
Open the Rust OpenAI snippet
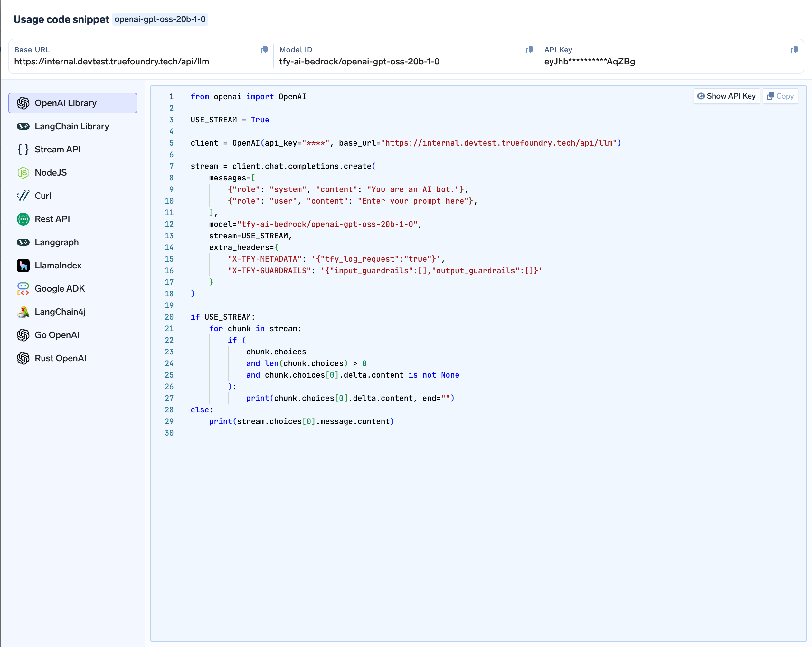click(73, 358)
